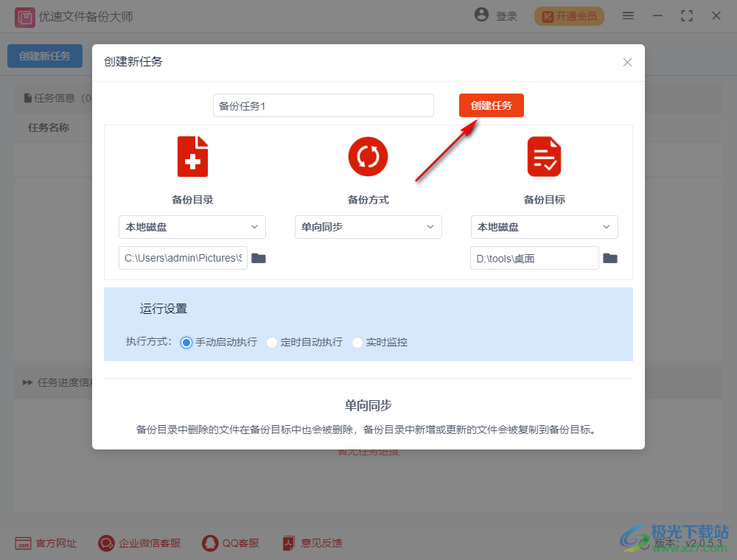The image size is (737, 560).
Task: Click the source path field C:\Users\admin\Pictures
Action: click(x=184, y=258)
